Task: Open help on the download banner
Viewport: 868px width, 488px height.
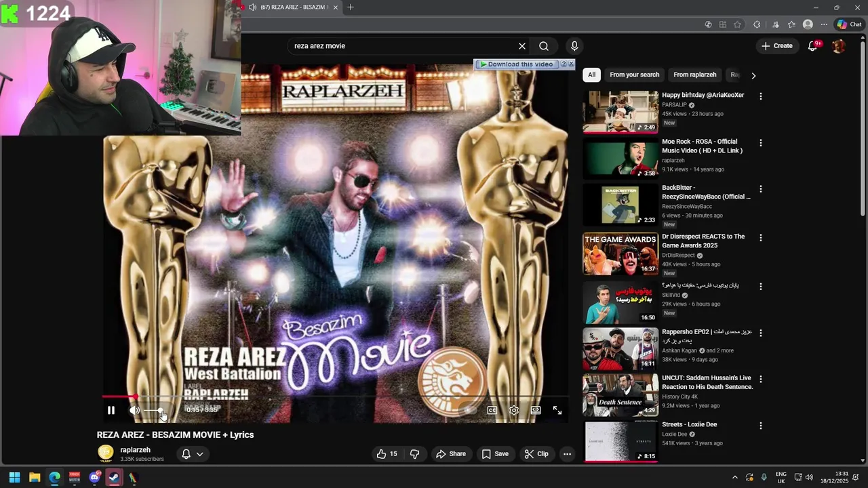Action: pos(563,64)
